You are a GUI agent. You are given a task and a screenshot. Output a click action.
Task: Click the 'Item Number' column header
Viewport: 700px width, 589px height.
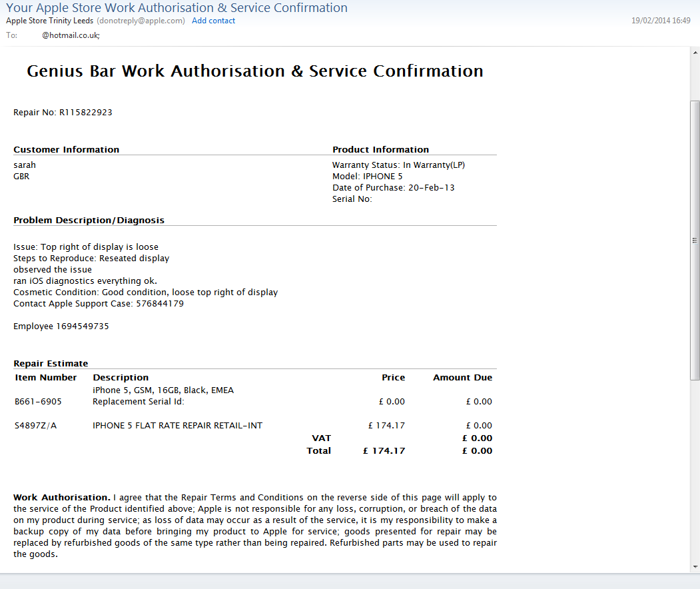[46, 377]
